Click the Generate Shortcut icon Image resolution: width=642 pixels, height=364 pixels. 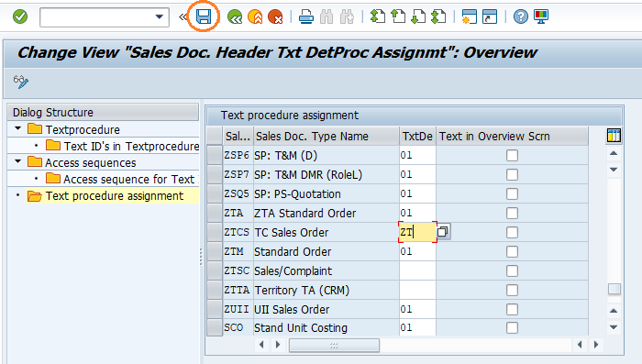coord(489,17)
